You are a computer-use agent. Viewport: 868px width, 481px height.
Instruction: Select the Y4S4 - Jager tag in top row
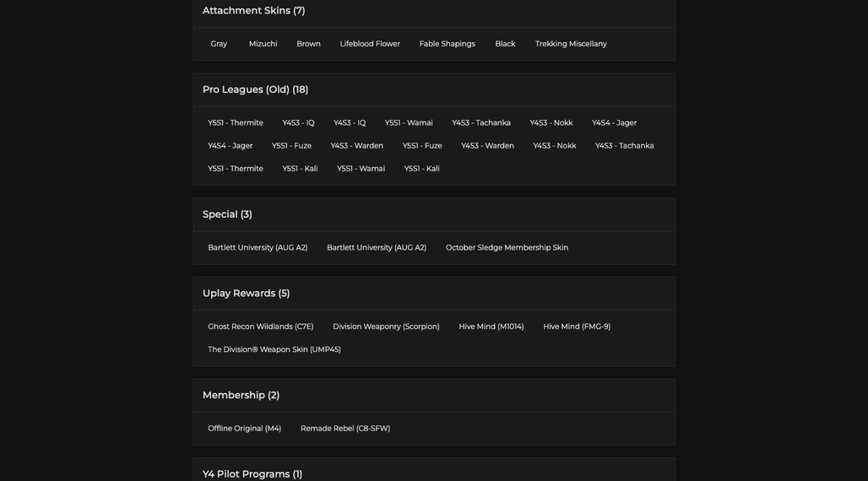614,123
